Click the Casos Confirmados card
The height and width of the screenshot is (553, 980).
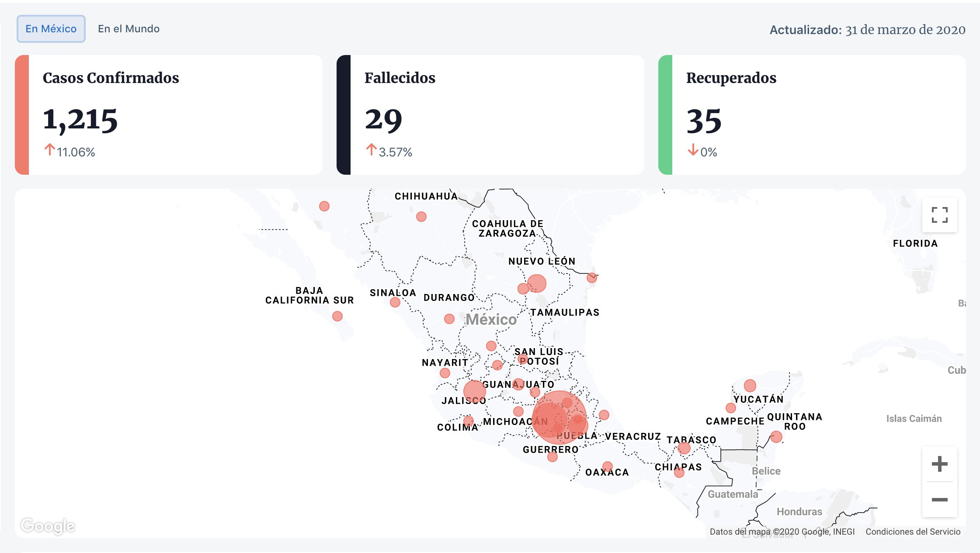pos(169,115)
